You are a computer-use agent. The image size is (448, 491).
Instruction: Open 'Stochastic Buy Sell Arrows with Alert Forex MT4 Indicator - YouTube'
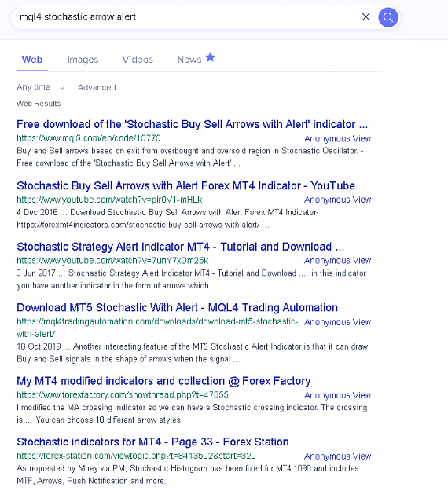pos(185,185)
